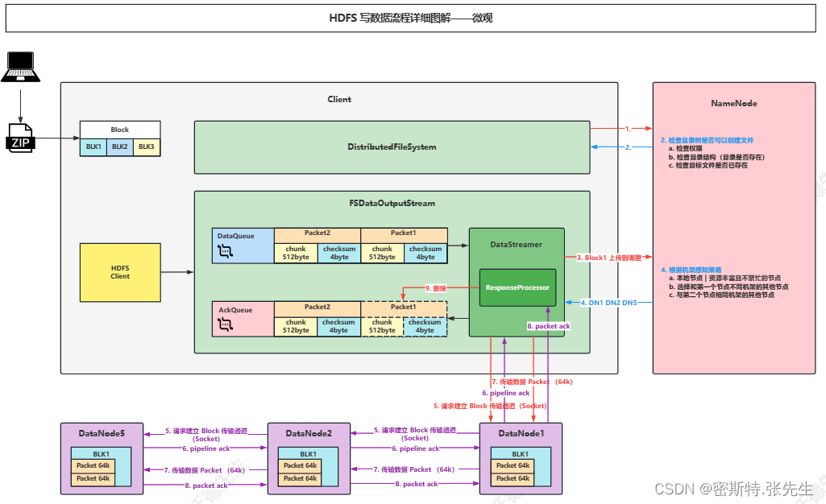Select Packet2 header in AckQueue
Screen dimensions: 826x504
tap(318, 308)
